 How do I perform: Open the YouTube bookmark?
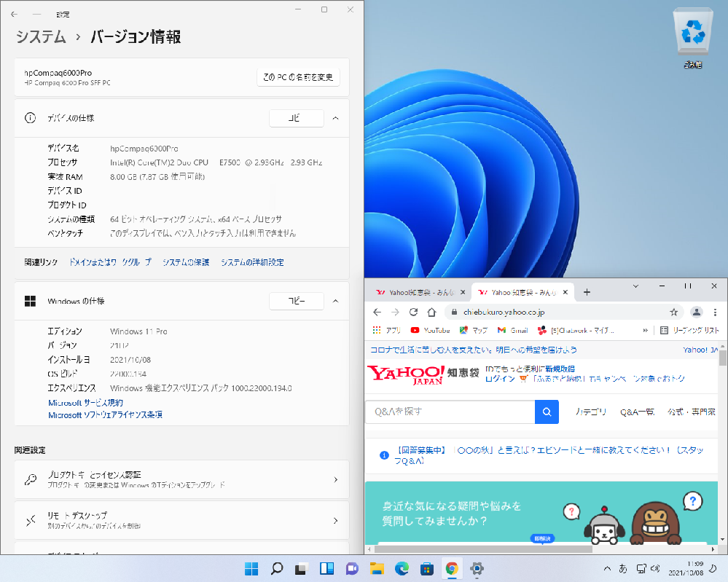431,330
